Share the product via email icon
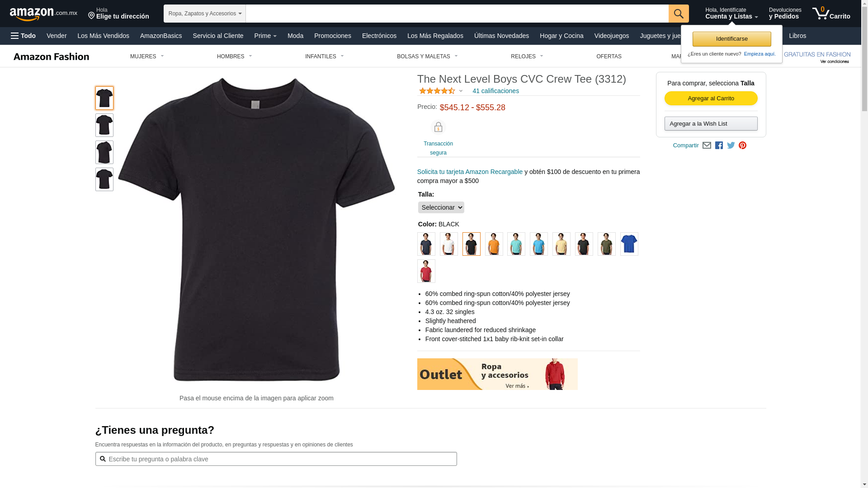This screenshot has height=488, width=868. (x=707, y=145)
